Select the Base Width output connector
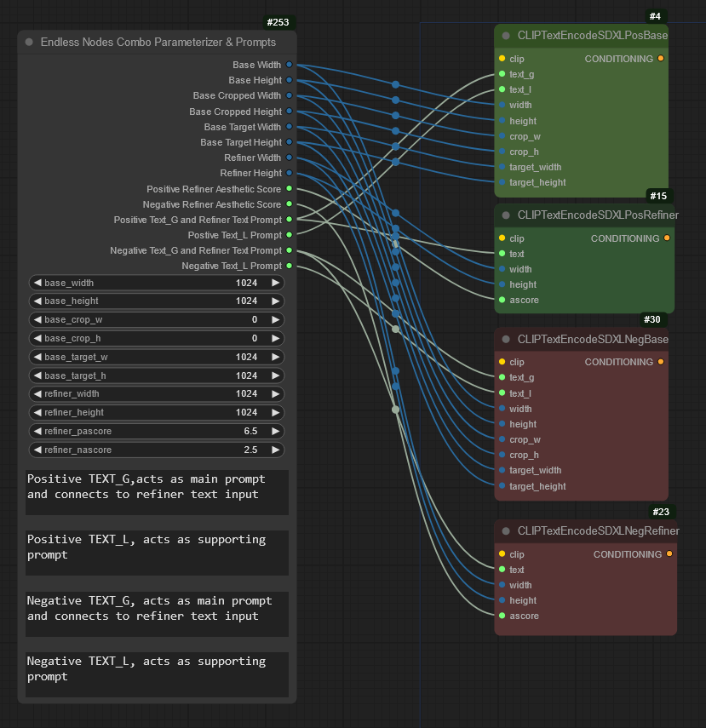This screenshot has height=728, width=706. tap(290, 64)
